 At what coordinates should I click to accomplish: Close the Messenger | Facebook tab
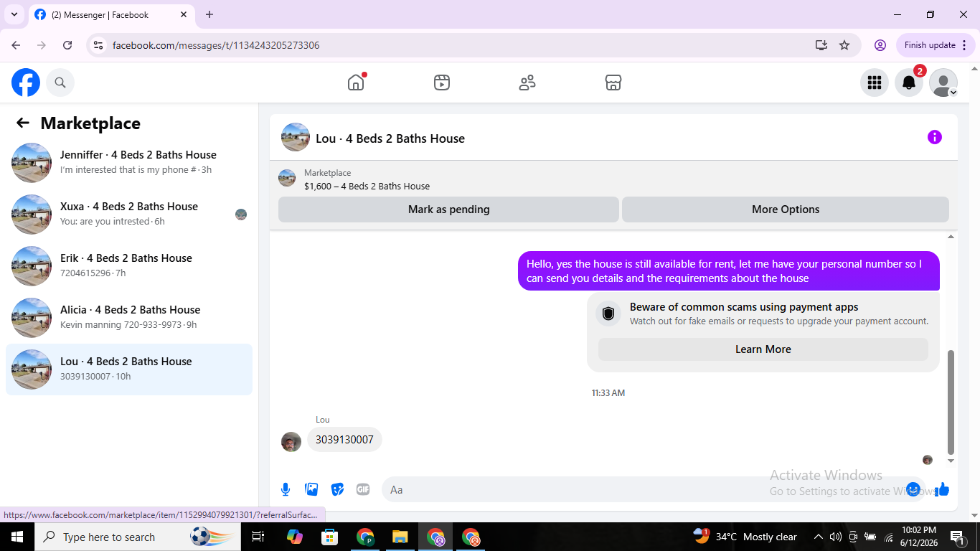tap(184, 14)
